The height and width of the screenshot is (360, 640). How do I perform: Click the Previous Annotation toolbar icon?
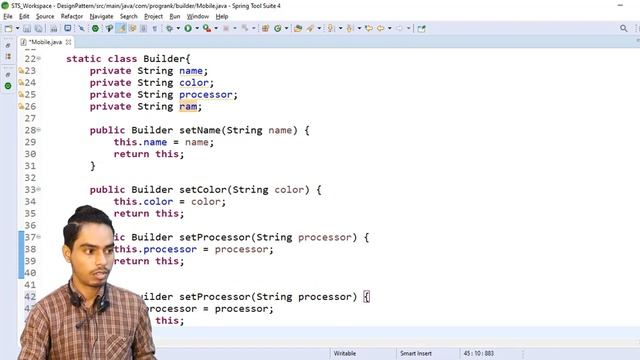[350, 28]
